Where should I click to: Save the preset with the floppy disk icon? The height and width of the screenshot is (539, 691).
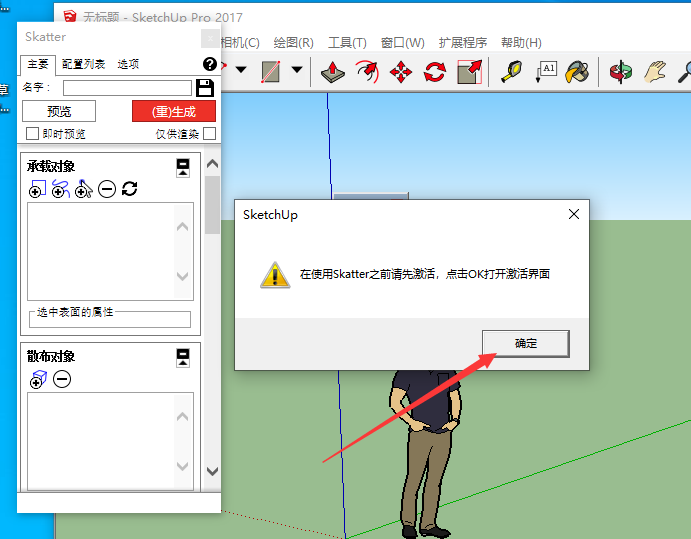[x=205, y=88]
